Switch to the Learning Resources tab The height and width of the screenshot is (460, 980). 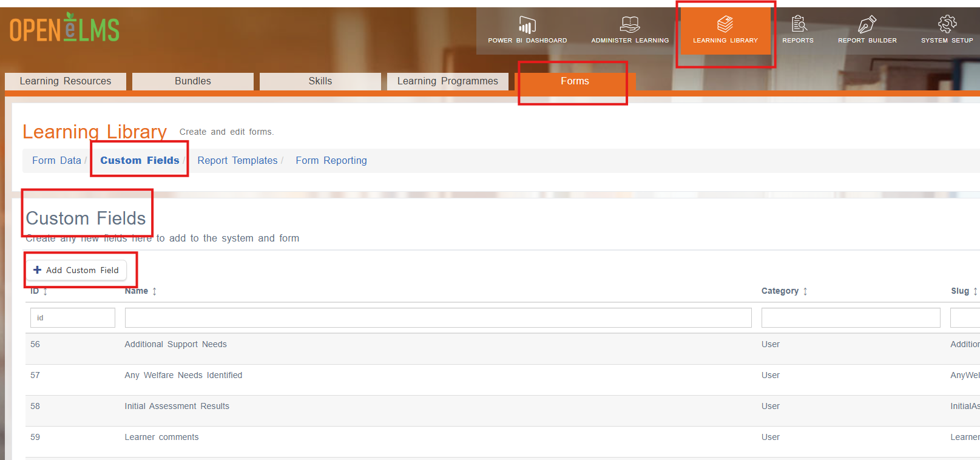coord(66,81)
